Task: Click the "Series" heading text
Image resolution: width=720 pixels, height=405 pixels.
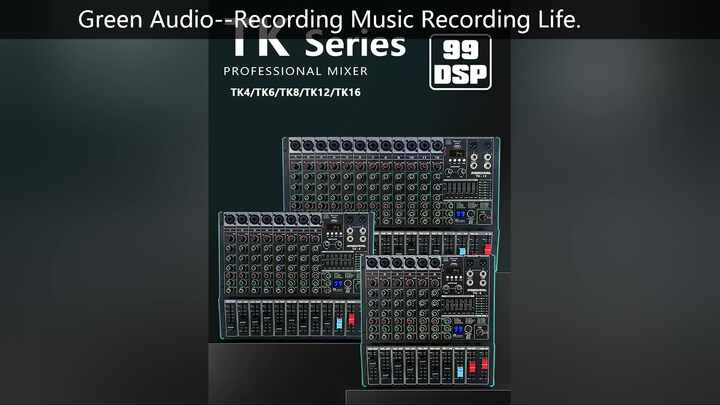Action: 355,45
